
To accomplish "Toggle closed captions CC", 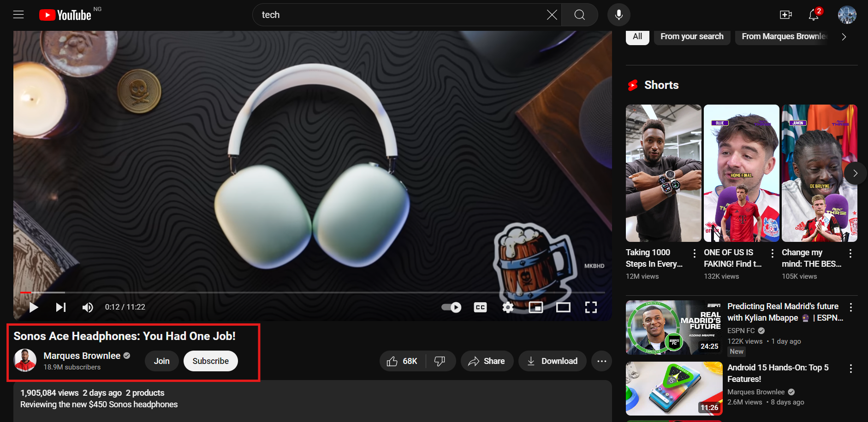I will click(480, 307).
